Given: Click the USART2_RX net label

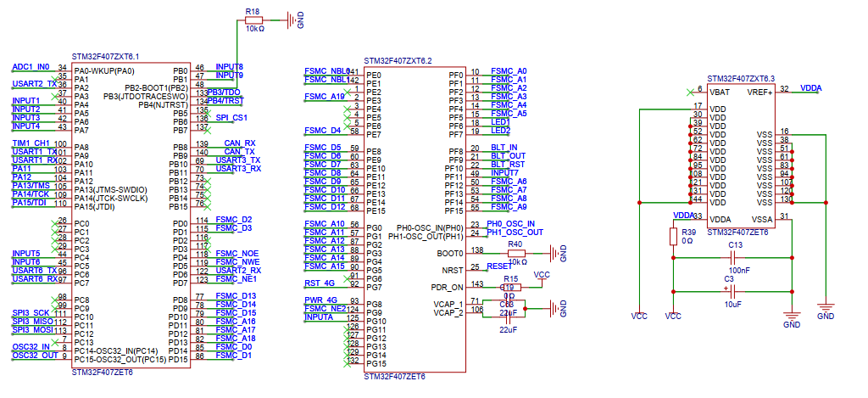Looking at the screenshot, I should 238,270.
